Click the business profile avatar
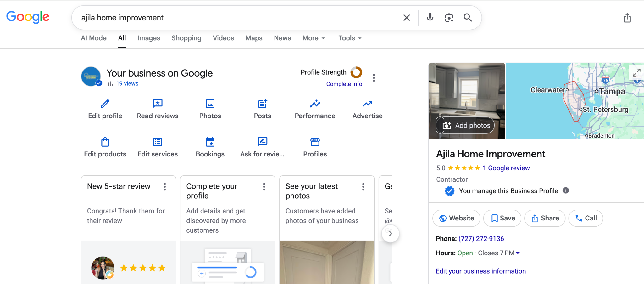 tap(91, 77)
